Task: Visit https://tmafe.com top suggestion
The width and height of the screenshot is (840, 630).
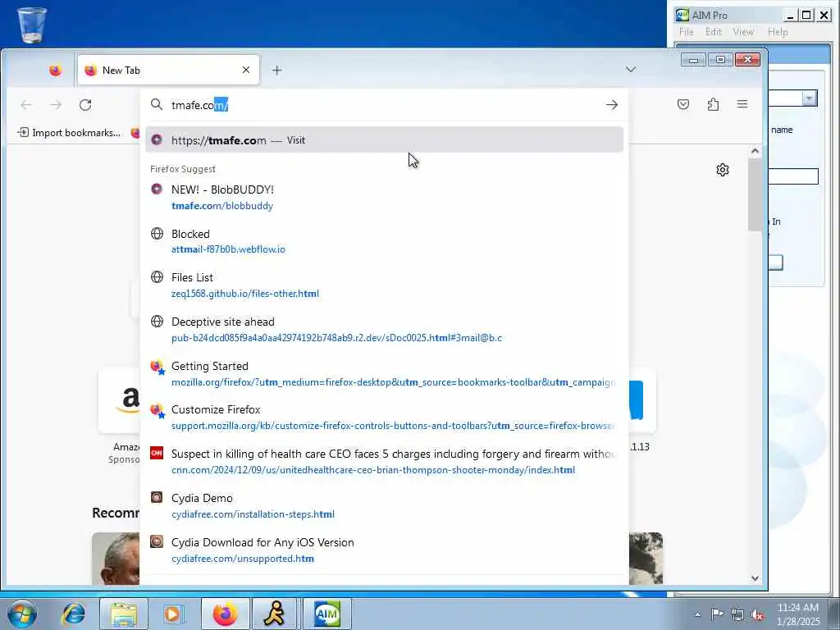Action: click(x=384, y=139)
